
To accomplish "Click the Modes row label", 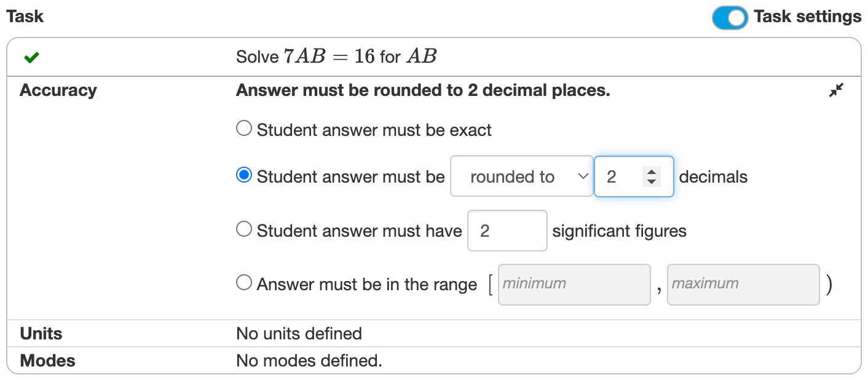I will pos(47,361).
